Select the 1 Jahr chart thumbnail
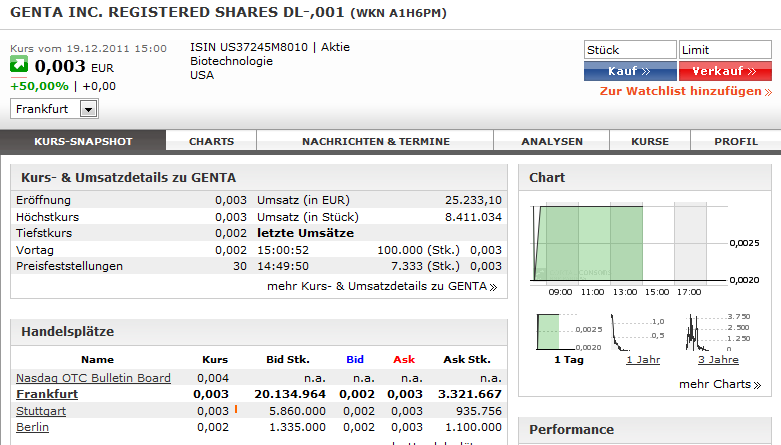 [642, 334]
